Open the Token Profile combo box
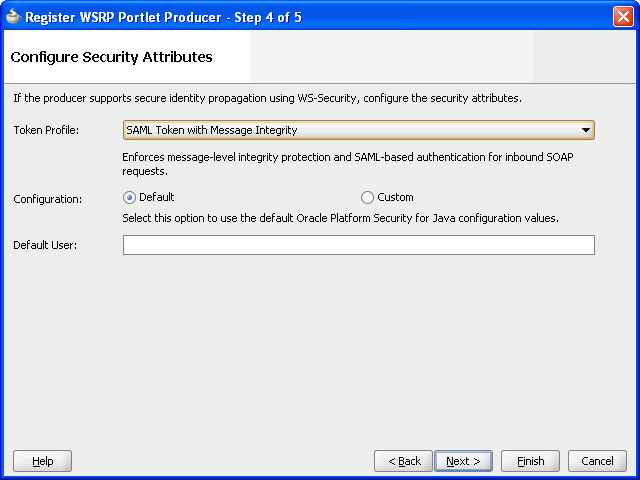Screen dimensions: 640x480 pos(358,130)
